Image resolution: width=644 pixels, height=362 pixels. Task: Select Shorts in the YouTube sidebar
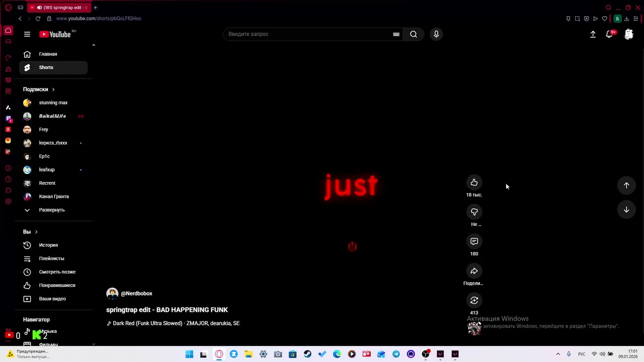(53, 67)
